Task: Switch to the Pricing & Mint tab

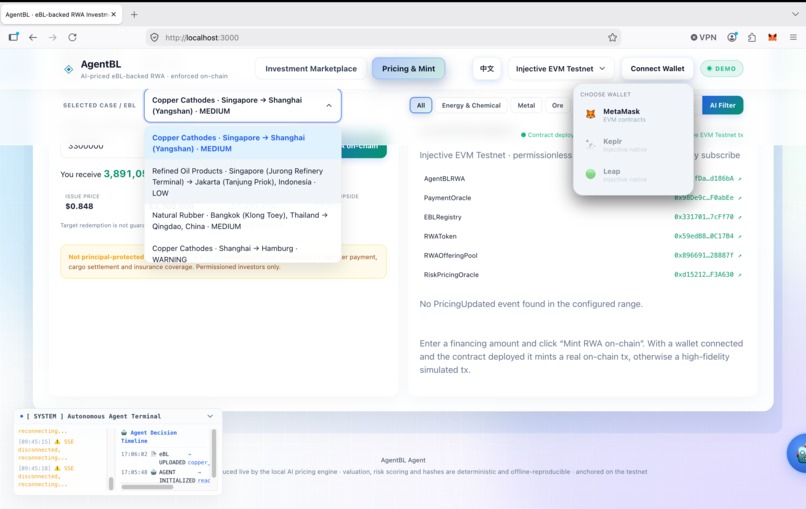Action: [408, 68]
